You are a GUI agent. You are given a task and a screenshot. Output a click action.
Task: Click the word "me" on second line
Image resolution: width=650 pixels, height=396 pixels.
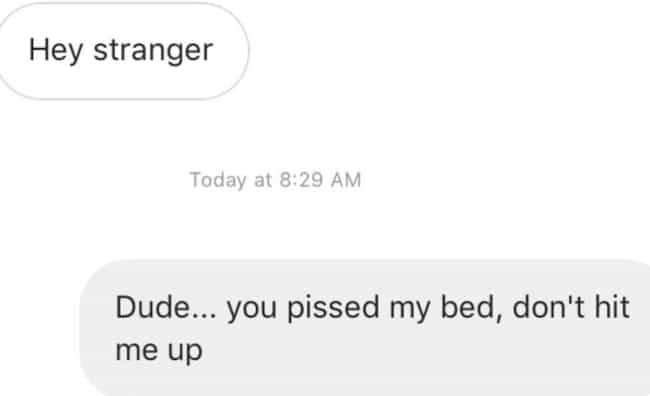pyautogui.click(x=137, y=351)
